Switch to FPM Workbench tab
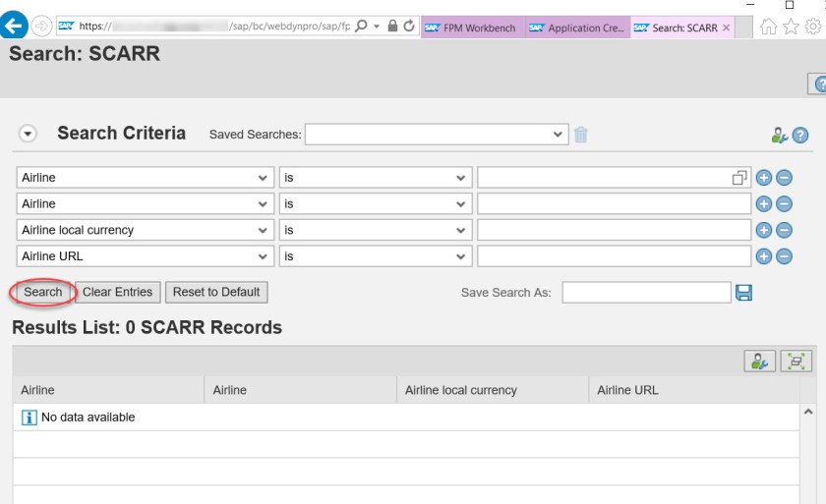Screen dimensions: 826x504 [x=472, y=28]
